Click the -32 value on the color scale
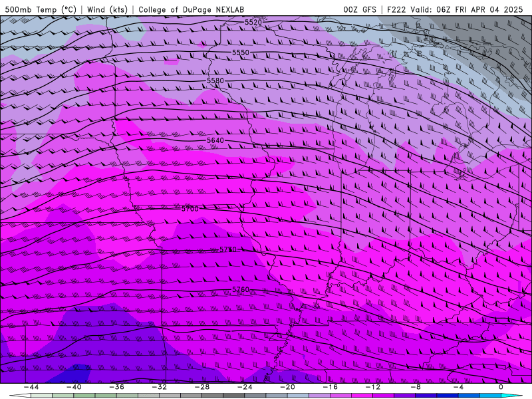 tap(159, 387)
